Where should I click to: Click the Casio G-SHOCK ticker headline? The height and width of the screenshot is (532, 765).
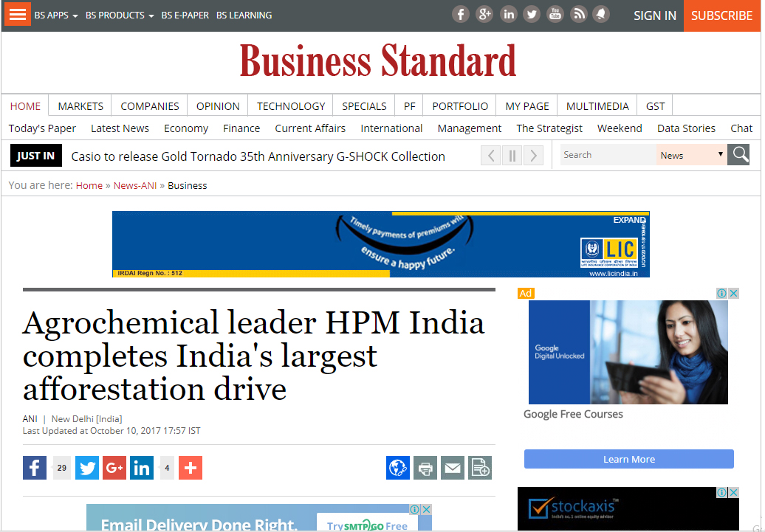258,156
